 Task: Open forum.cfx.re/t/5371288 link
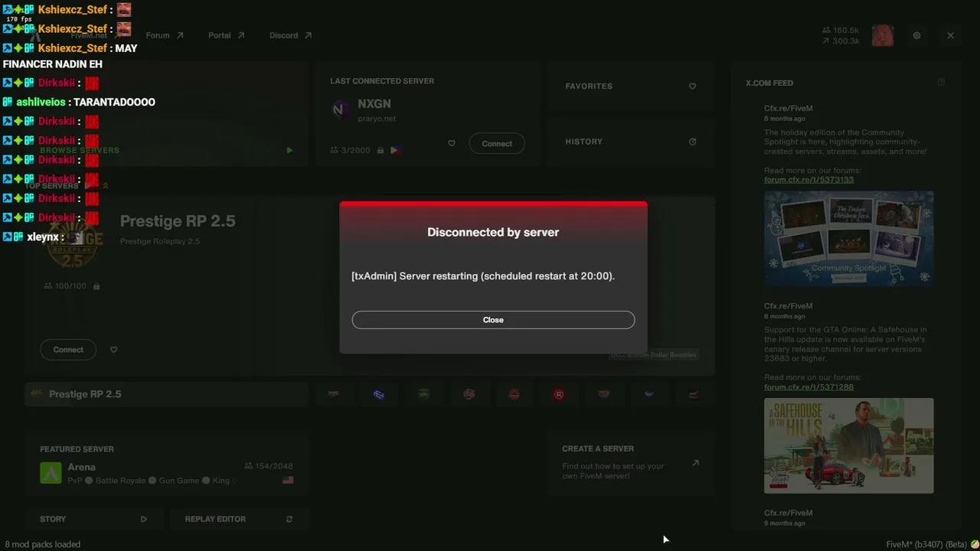click(x=808, y=387)
